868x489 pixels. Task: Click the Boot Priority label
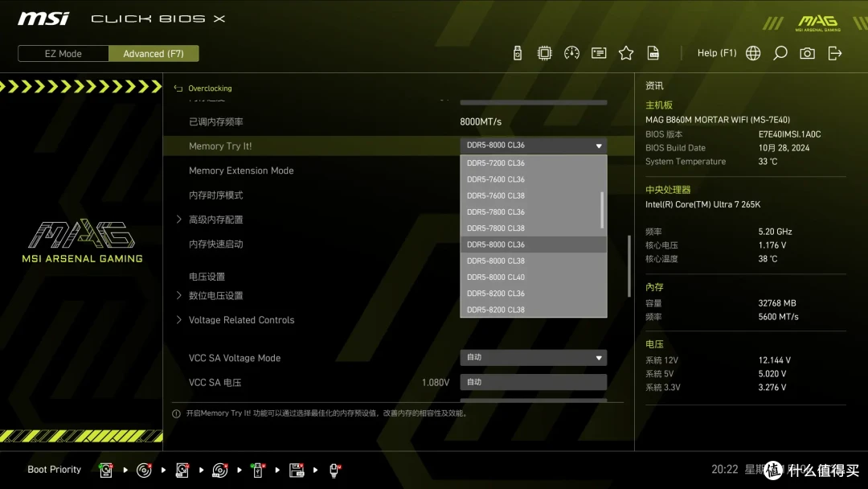[x=55, y=470]
